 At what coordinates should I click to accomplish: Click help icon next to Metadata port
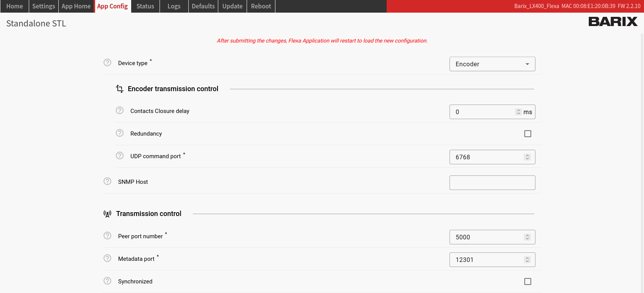click(x=107, y=258)
